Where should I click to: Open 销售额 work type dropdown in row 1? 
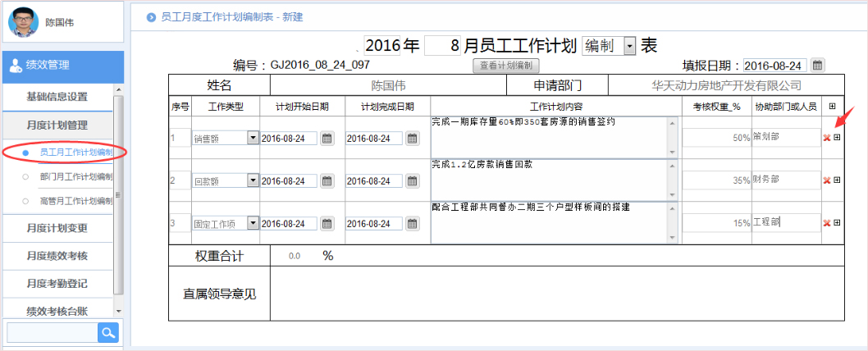coord(252,139)
